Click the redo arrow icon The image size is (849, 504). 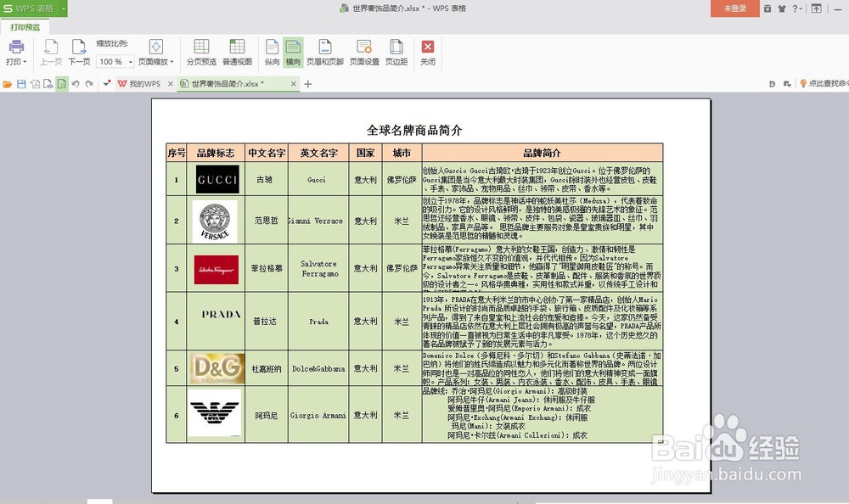click(89, 84)
